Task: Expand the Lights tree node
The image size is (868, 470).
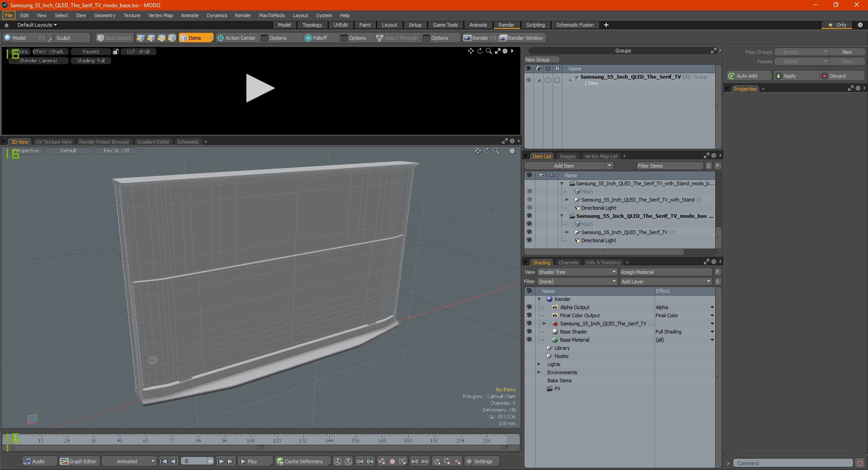Action: click(x=539, y=364)
